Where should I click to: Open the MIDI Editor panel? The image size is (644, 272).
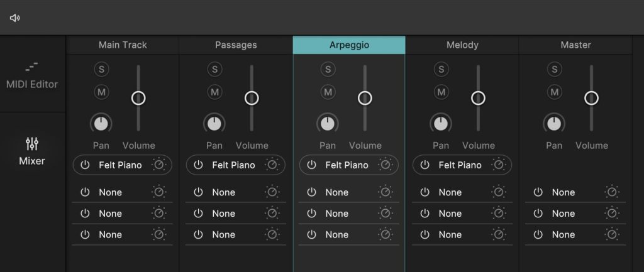pos(32,75)
